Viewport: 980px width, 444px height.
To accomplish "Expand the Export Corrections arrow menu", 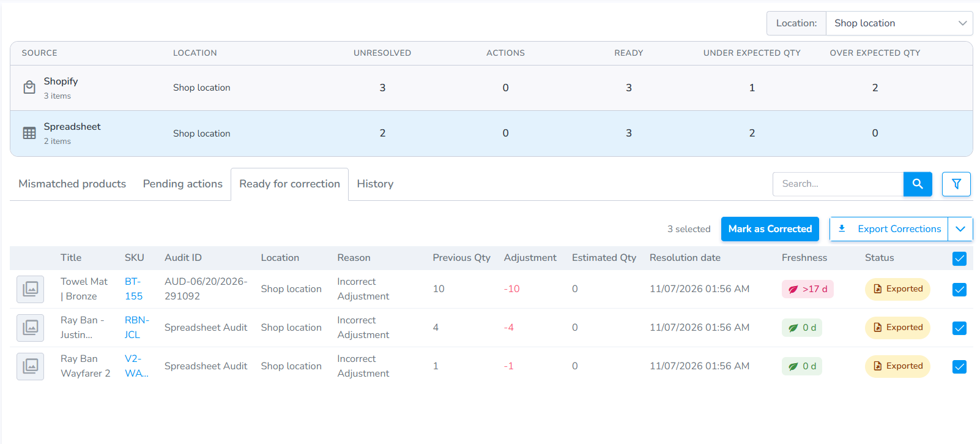I will pyautogui.click(x=960, y=229).
